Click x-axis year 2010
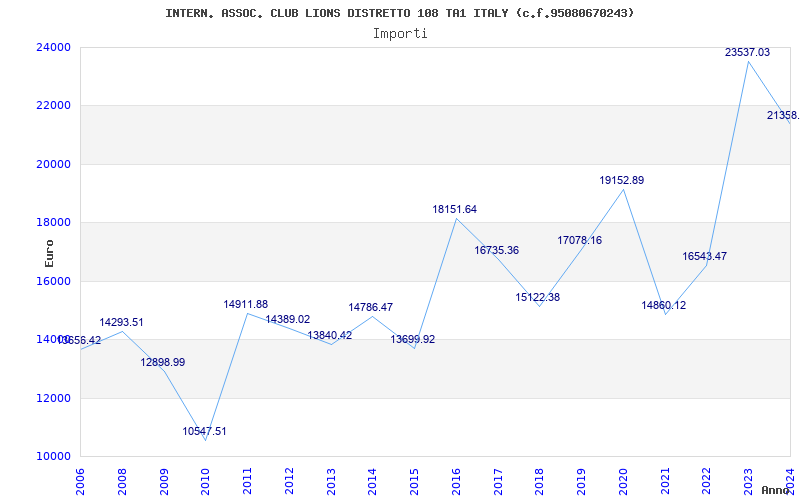 (x=206, y=482)
